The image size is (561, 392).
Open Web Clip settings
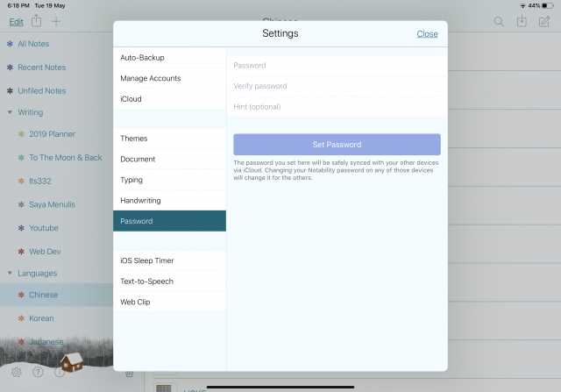coord(169,303)
